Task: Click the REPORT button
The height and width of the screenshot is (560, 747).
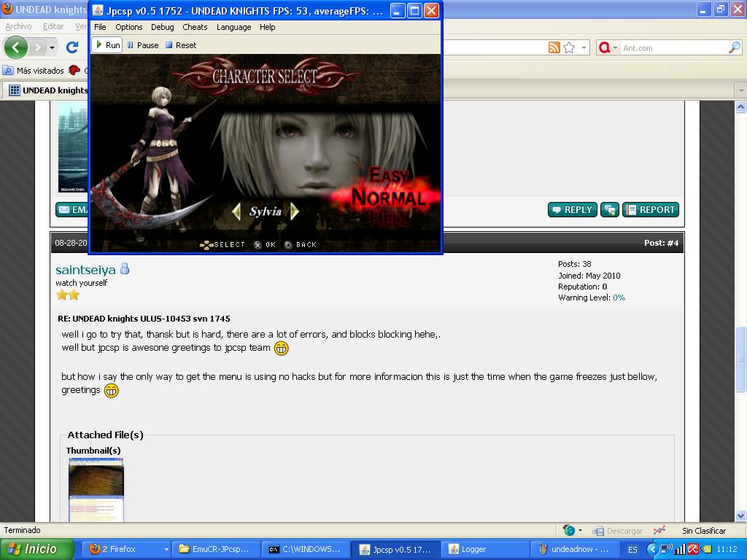Action: point(650,210)
